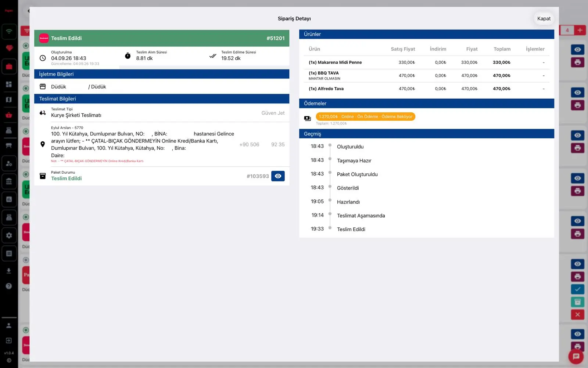Image resolution: width=588 pixels, height=368 pixels.
Task: Select the Teslim Edildi history entry
Action: [x=351, y=229]
